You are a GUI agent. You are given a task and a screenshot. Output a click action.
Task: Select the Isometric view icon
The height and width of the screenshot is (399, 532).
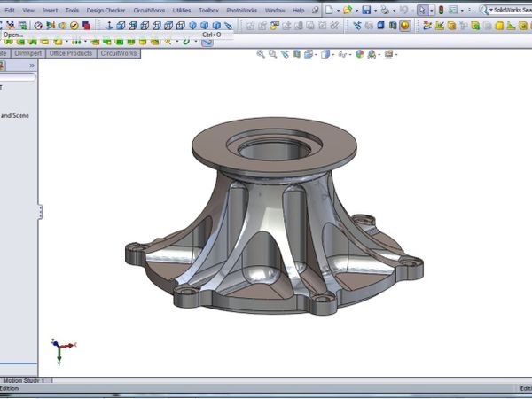click(192, 26)
